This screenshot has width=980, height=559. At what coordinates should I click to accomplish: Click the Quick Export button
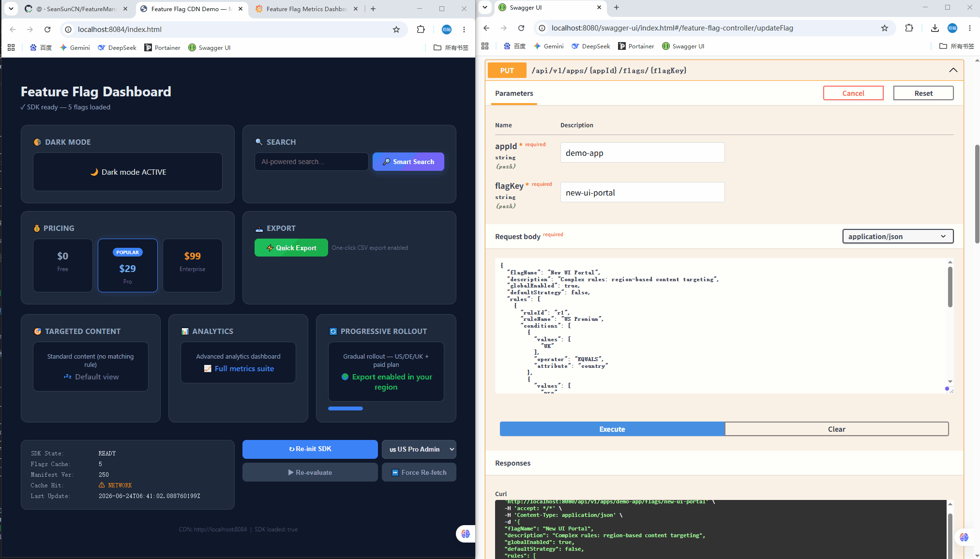(x=291, y=248)
